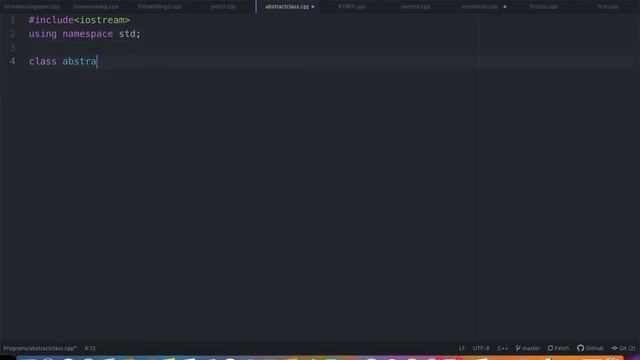Click the master git branch indicator
The width and height of the screenshot is (640, 360).
pyautogui.click(x=528, y=348)
